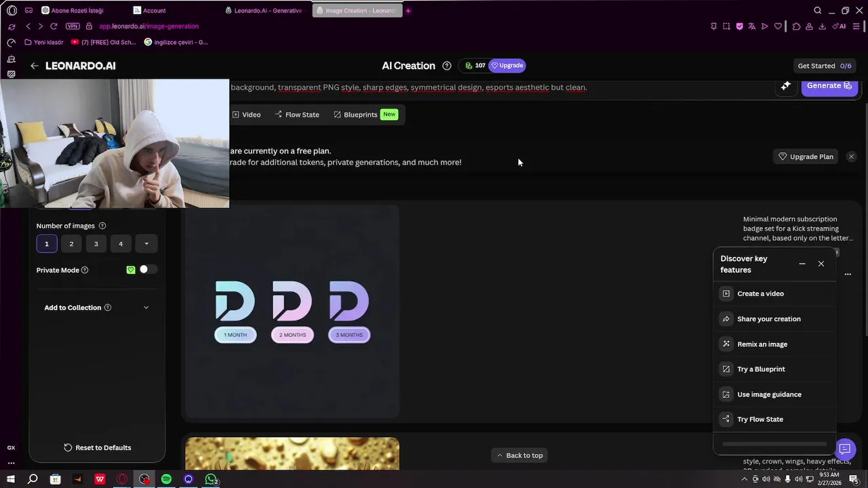Switch to the Flow State tab
Image resolution: width=868 pixels, height=488 pixels.
coord(297,115)
